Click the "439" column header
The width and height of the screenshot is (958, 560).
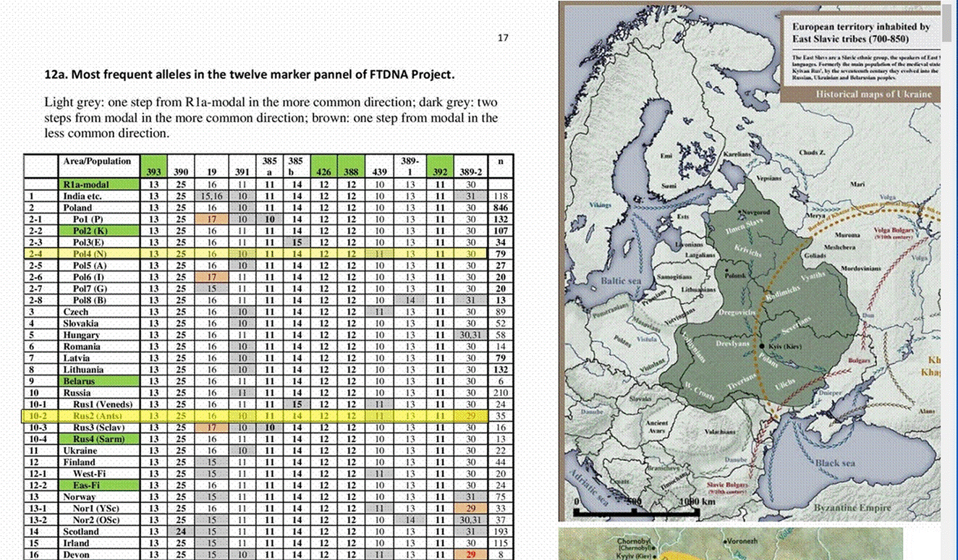[380, 172]
